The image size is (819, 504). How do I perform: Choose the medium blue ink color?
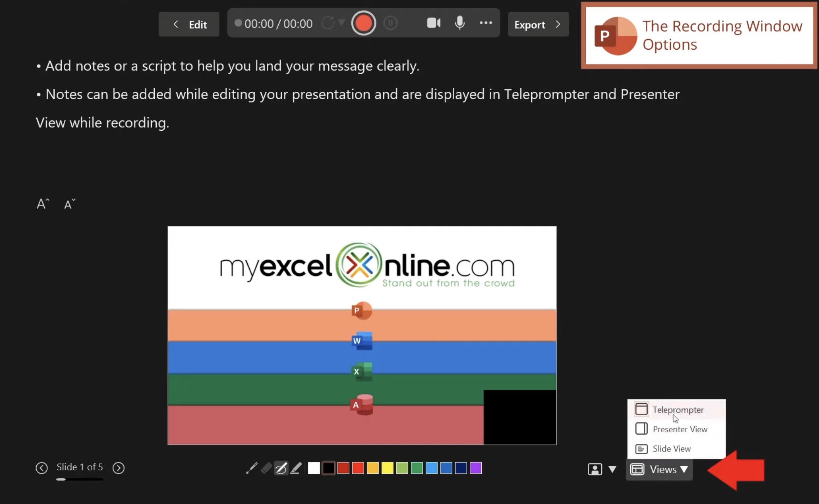[x=446, y=468]
